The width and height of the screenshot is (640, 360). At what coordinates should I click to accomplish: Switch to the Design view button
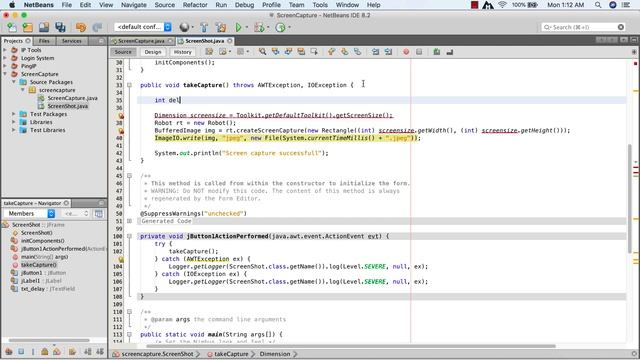pos(153,52)
